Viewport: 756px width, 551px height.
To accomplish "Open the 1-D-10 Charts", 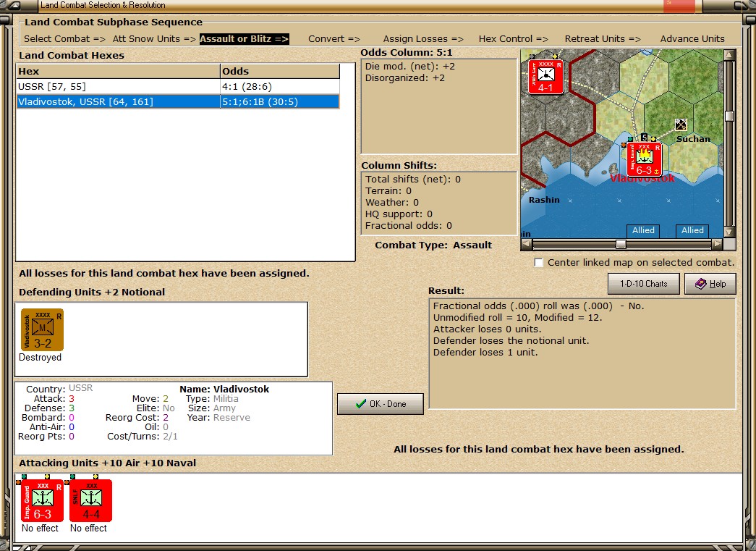I will [643, 284].
